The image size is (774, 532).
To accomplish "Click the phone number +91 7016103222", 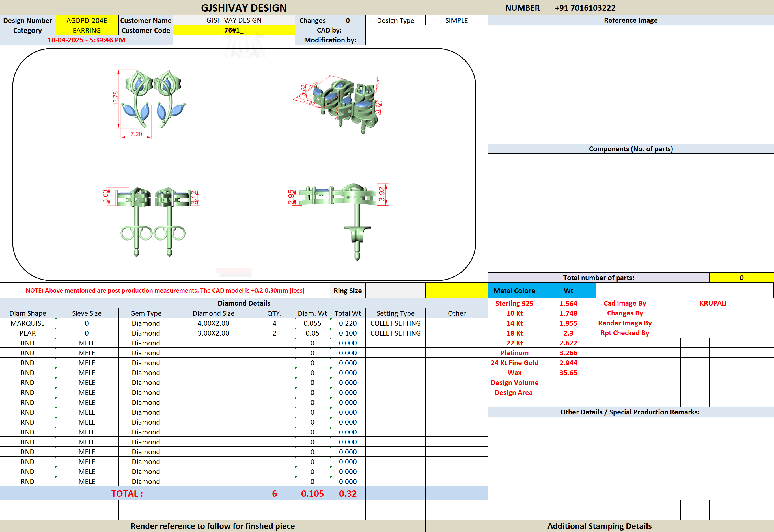I will [x=585, y=8].
